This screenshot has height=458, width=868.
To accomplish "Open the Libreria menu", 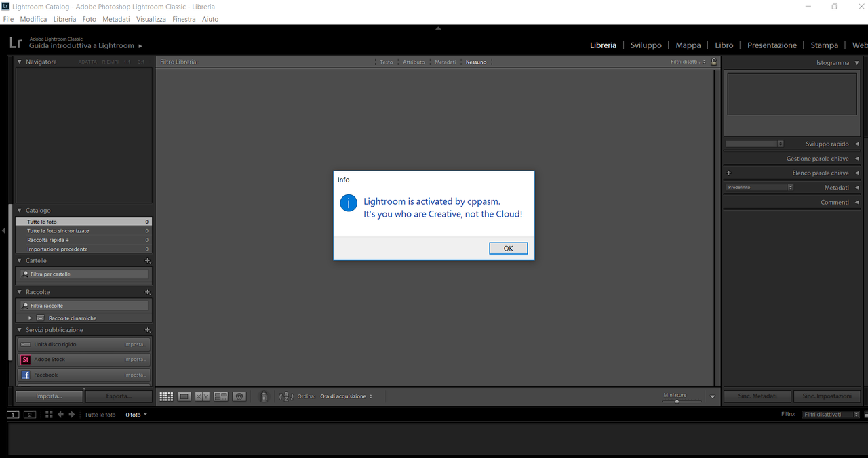I will [65, 19].
